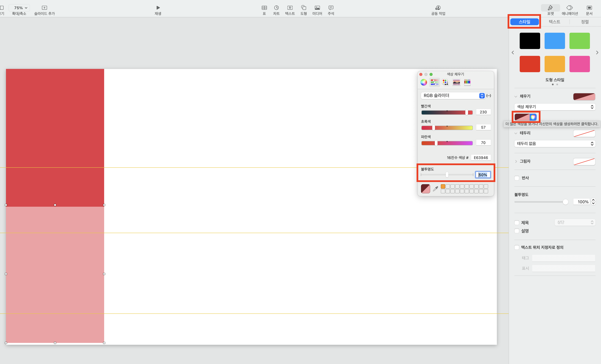Image resolution: width=601 pixels, height=364 pixels.
Task: Click the Play (재생) slideshow icon
Action: (x=158, y=8)
